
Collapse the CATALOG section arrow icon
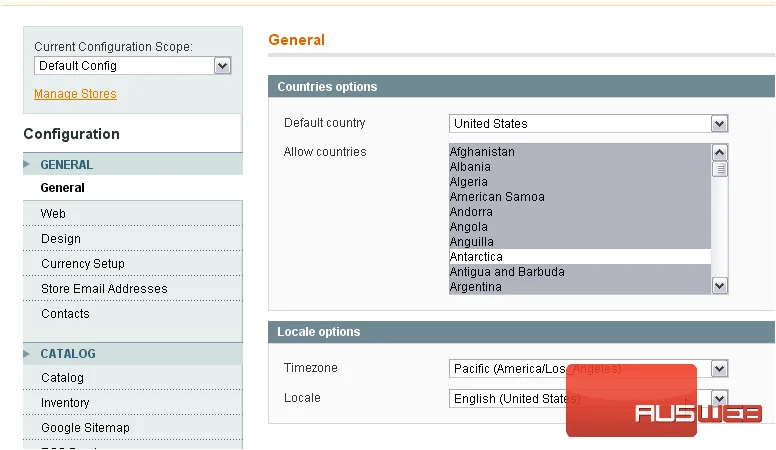[27, 353]
